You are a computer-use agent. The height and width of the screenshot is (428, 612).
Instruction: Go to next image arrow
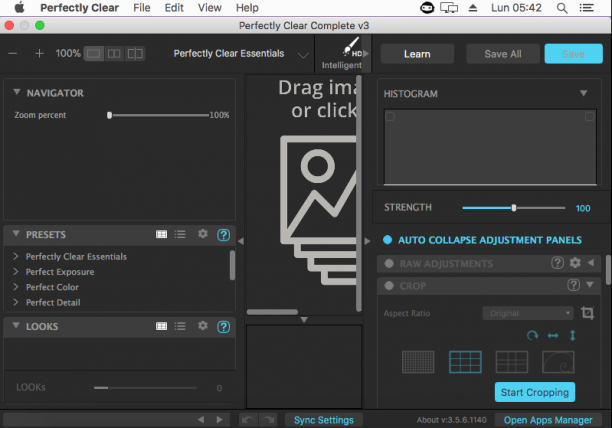[219, 420]
